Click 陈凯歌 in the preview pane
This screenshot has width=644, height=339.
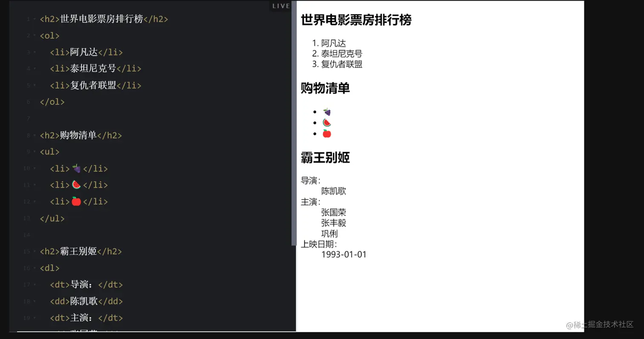[x=333, y=191]
